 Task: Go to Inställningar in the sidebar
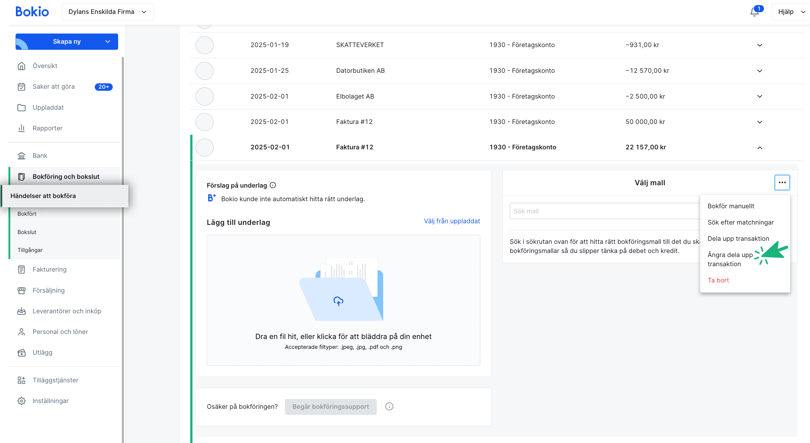tap(50, 401)
